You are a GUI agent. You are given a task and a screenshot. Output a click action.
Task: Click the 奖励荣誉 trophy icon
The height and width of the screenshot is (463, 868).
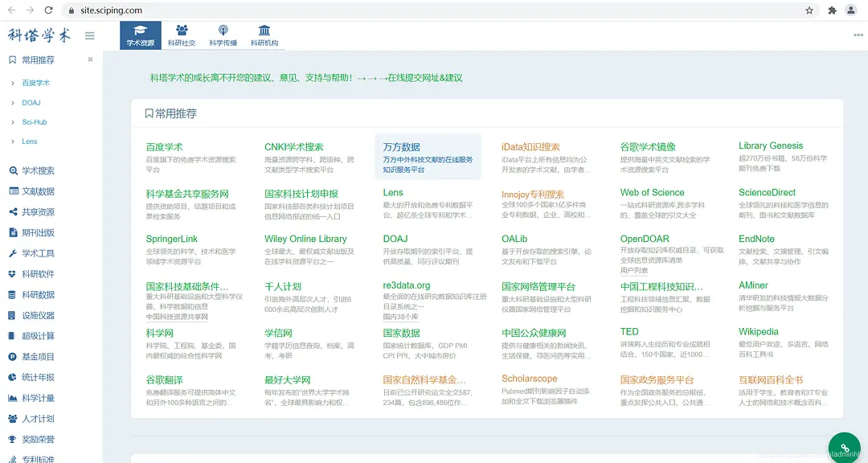click(13, 440)
